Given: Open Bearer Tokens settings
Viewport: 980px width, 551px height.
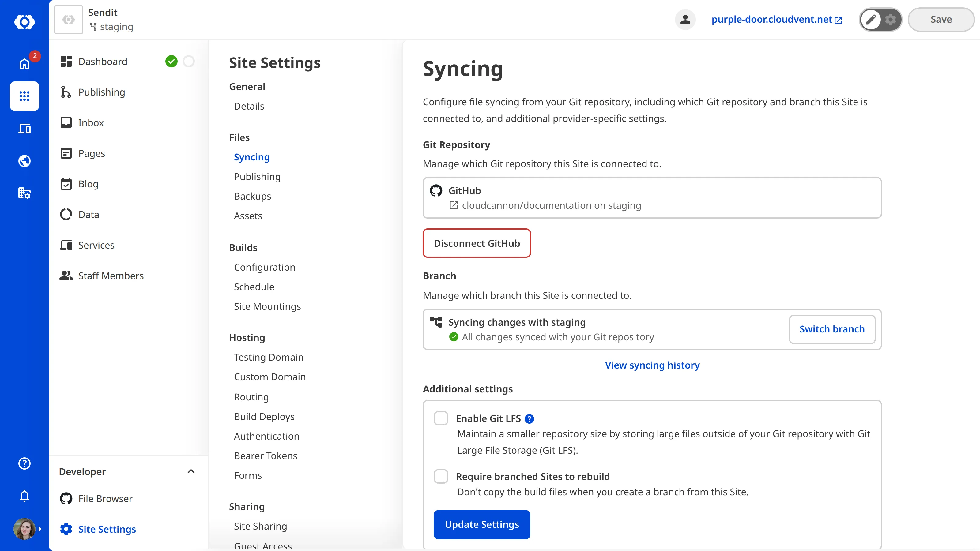Looking at the screenshot, I should [266, 455].
